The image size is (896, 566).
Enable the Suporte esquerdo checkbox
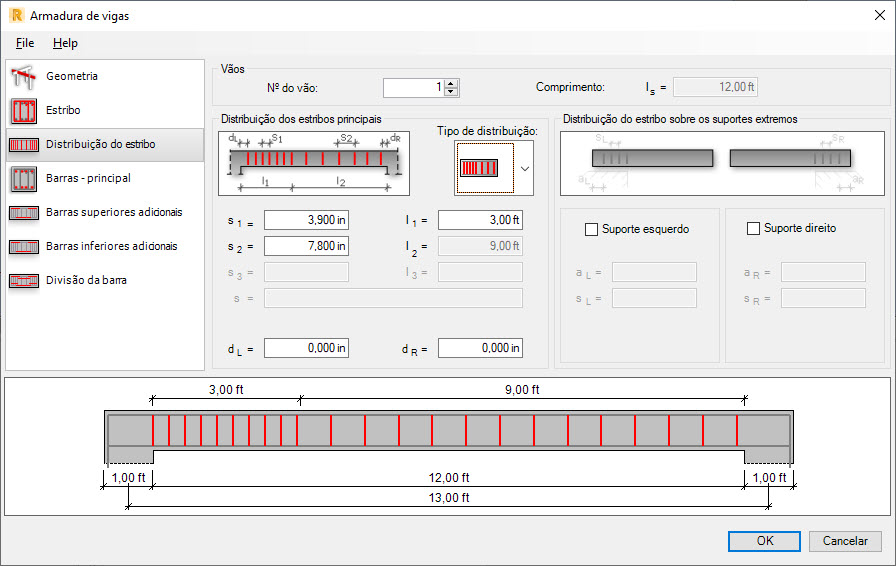click(x=591, y=229)
